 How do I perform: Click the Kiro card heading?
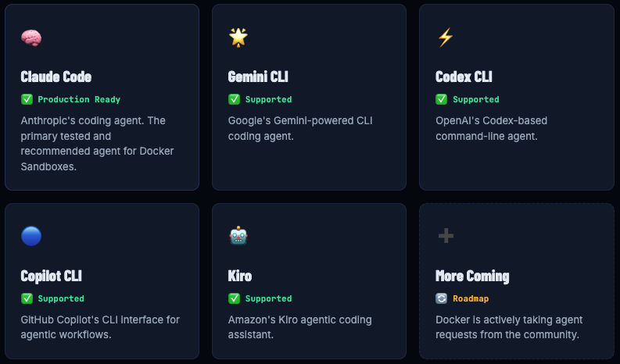[x=240, y=276]
